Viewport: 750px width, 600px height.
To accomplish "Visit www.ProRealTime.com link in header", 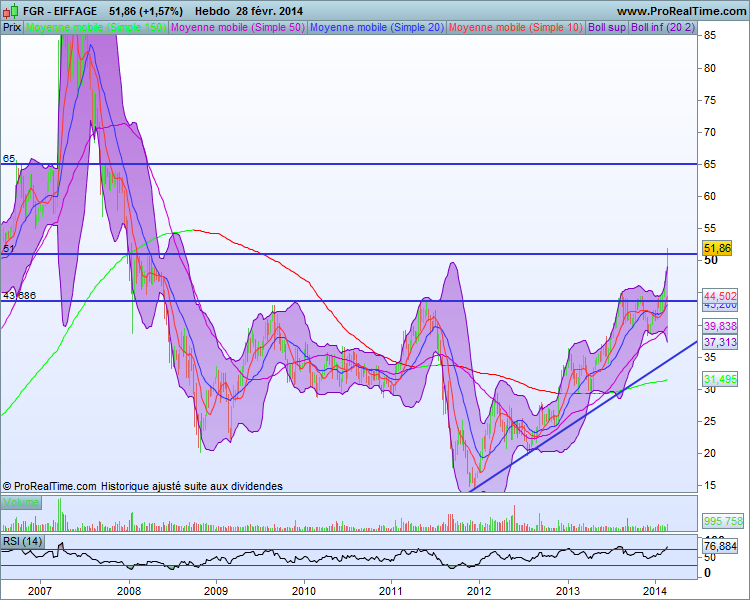I will [x=681, y=11].
